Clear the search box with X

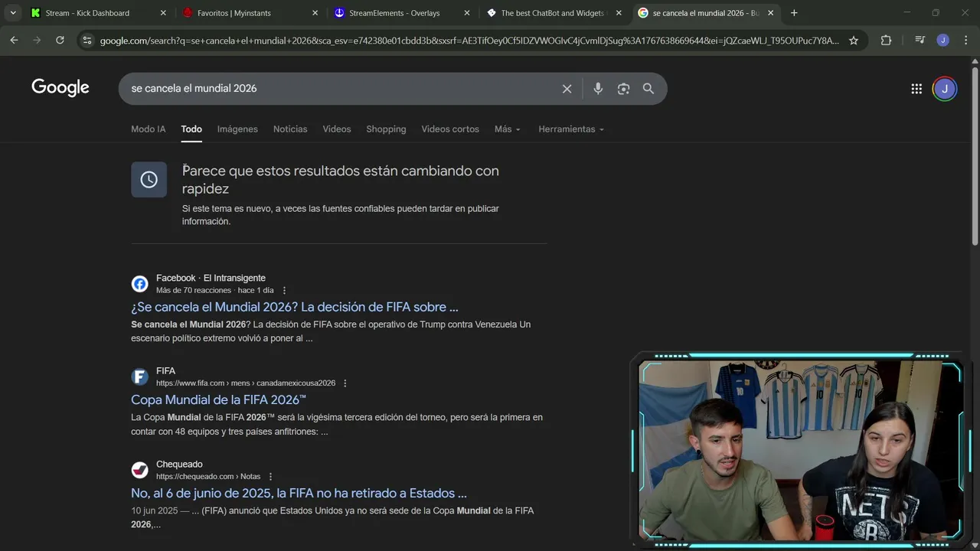(x=567, y=89)
